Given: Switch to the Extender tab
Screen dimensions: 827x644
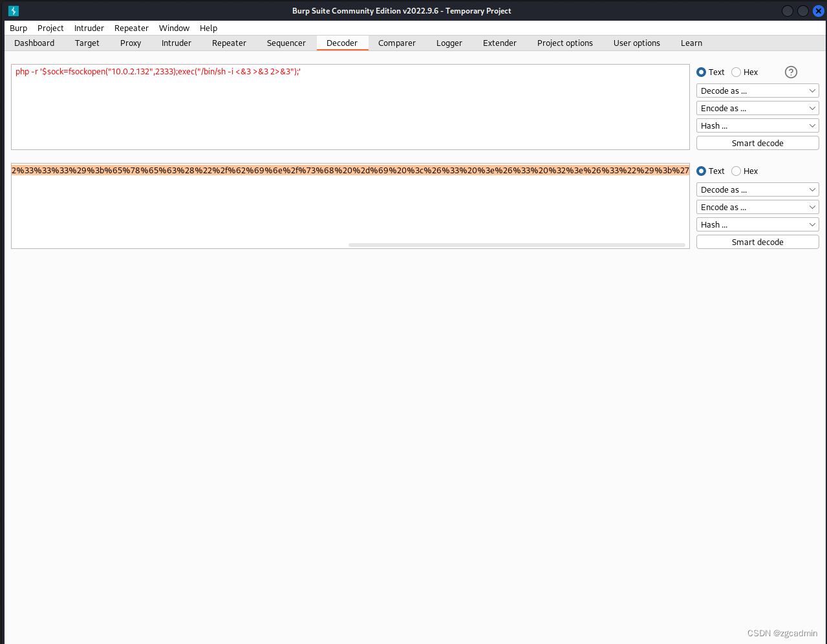Looking at the screenshot, I should click(500, 43).
